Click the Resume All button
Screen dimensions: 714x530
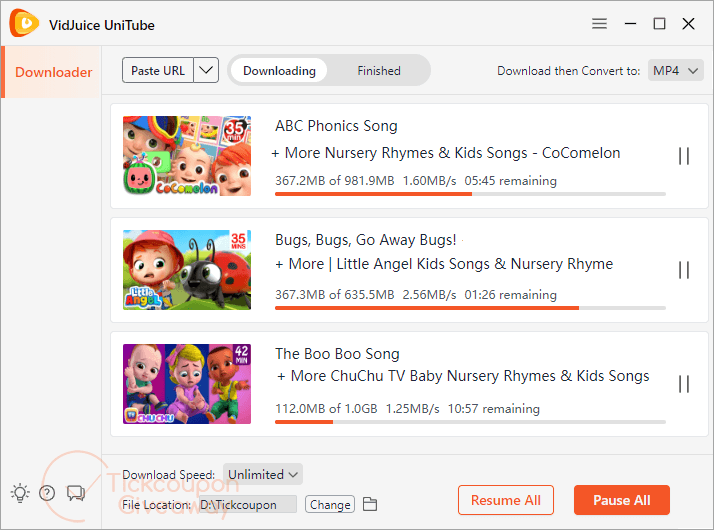506,500
